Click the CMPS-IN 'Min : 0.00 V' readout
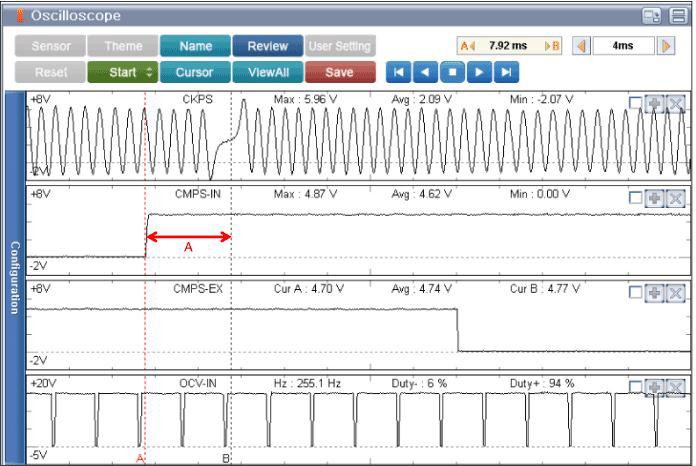This screenshot has height=466, width=696. [540, 194]
